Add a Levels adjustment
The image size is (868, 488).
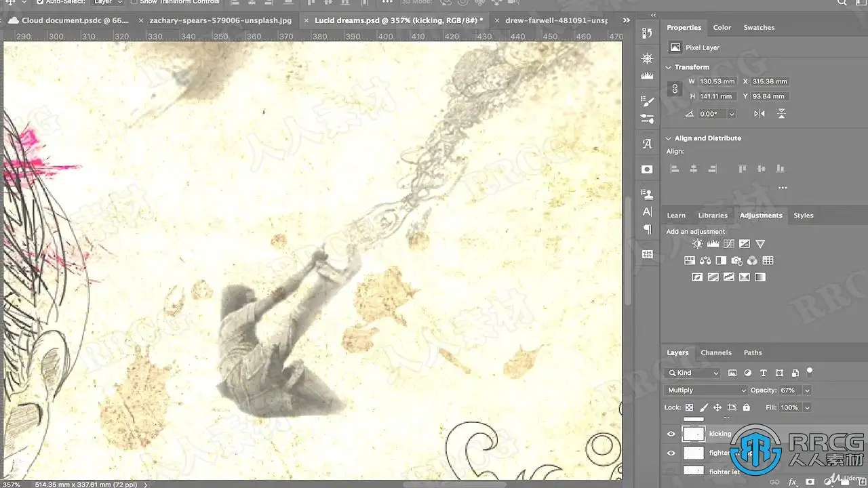[713, 244]
